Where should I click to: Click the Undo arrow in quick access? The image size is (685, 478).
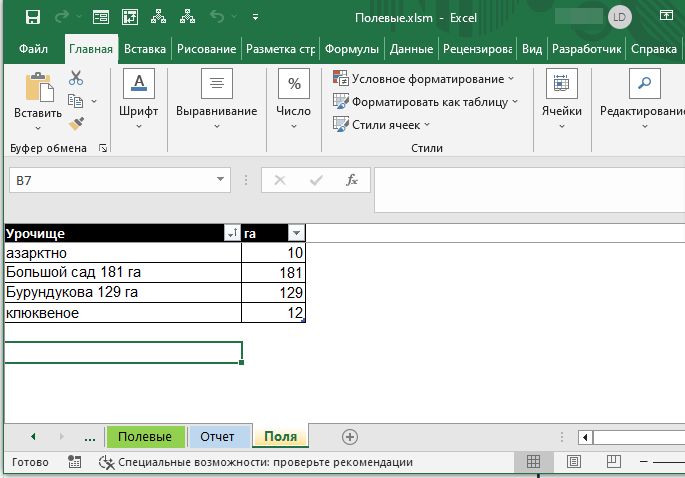[x=217, y=17]
